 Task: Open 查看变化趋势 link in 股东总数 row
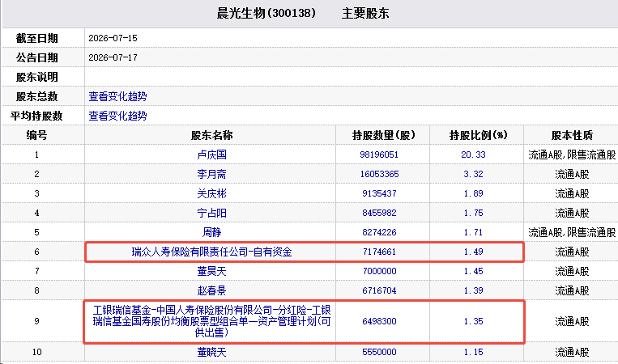[117, 96]
